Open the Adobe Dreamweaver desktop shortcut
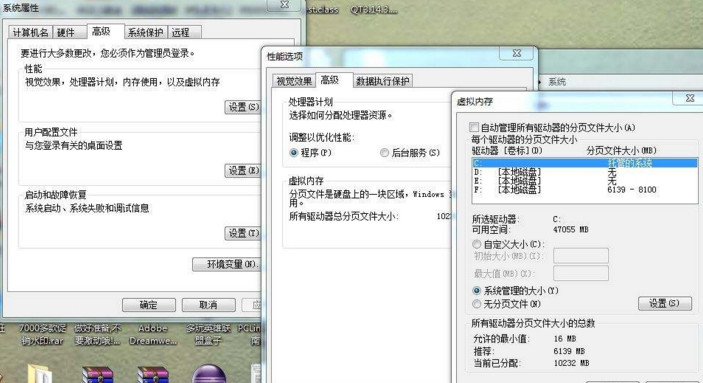 point(152,335)
